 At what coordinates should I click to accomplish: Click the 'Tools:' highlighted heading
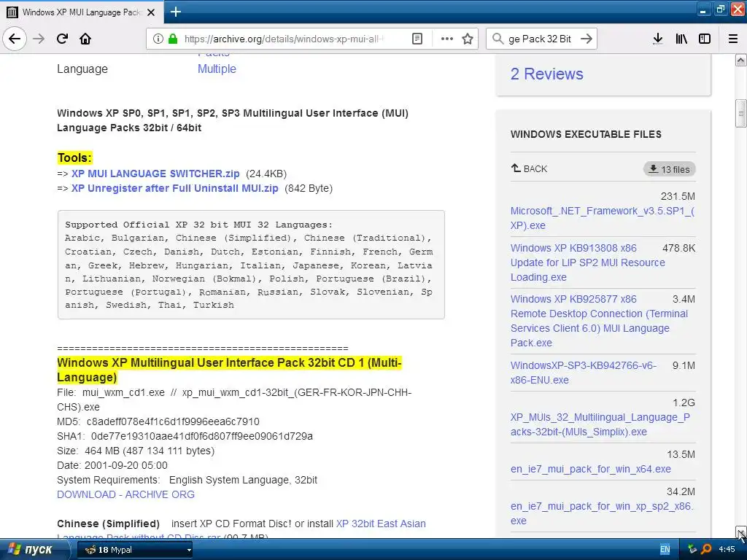click(75, 157)
